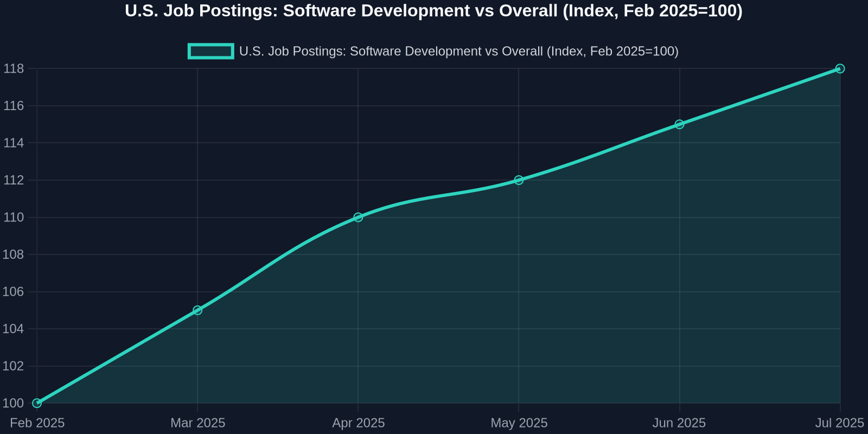Screen dimensions: 868x434
Task: Click the 102 y-axis label
Action: [x=14, y=366]
